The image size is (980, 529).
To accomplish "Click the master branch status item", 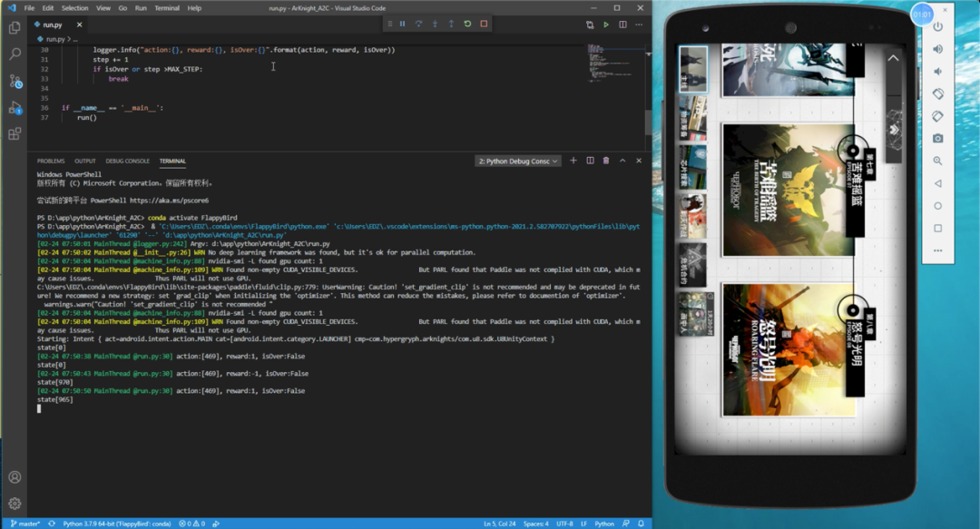I will pos(25,524).
